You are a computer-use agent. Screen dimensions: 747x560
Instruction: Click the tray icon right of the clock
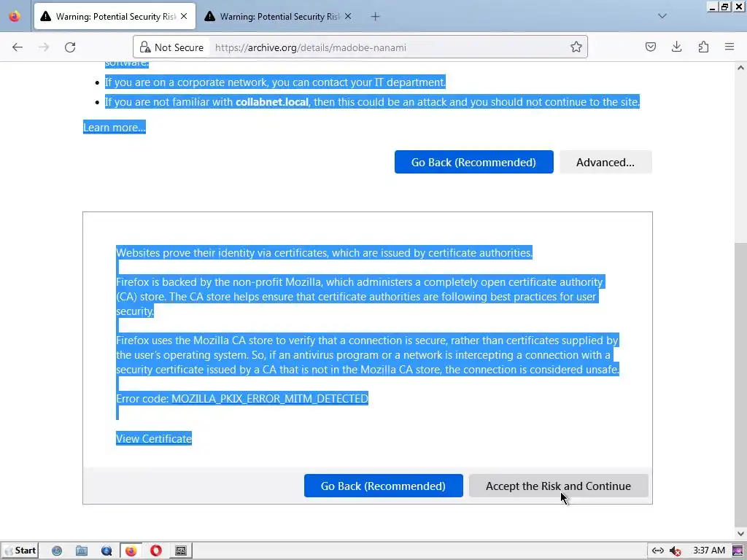point(738,551)
